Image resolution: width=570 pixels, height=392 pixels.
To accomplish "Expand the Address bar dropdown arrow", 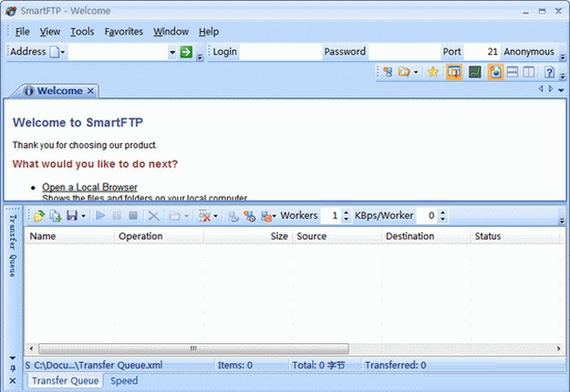I will tap(172, 52).
